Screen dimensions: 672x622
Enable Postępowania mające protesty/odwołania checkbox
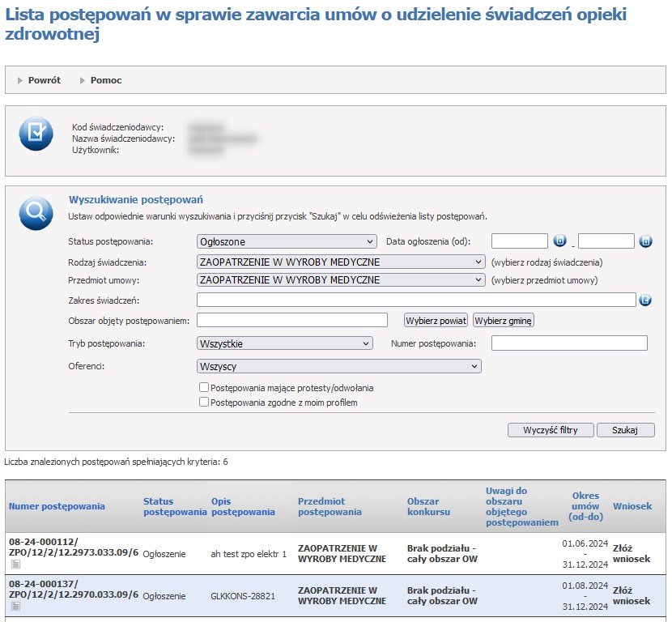pyautogui.click(x=205, y=388)
